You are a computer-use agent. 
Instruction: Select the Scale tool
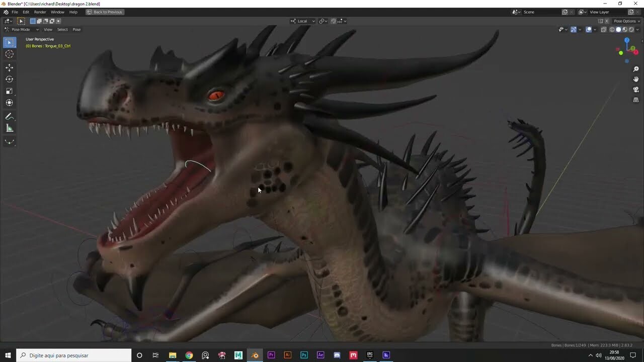9,91
